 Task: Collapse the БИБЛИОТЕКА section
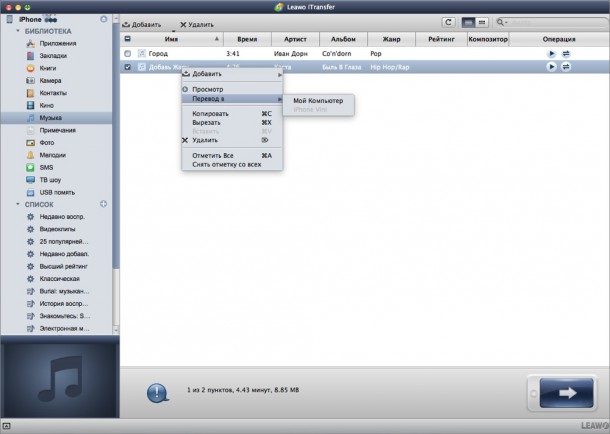point(18,31)
